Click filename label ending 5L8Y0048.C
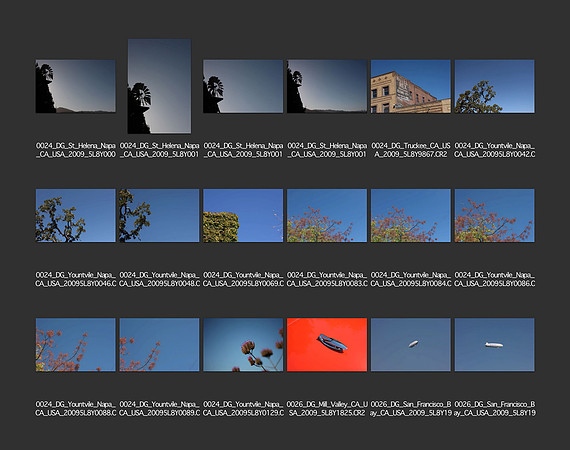Screen dimensions: 570x450 159,279
